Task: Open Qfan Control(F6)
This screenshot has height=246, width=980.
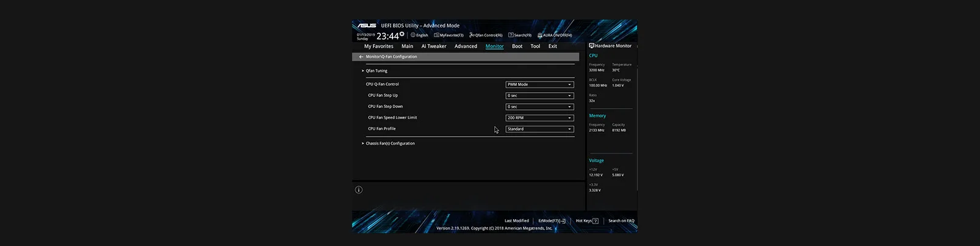Action: coord(489,35)
